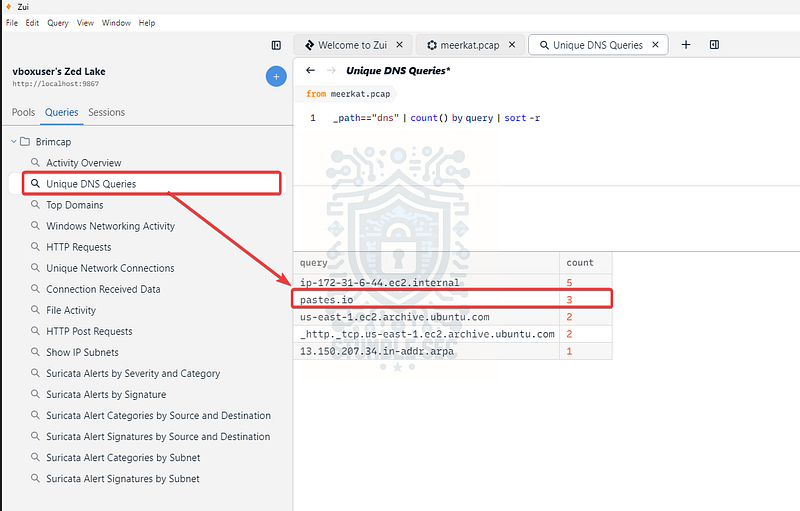Open a new tab with plus icon
Image resolution: width=800 pixels, height=511 pixels.
tap(686, 45)
